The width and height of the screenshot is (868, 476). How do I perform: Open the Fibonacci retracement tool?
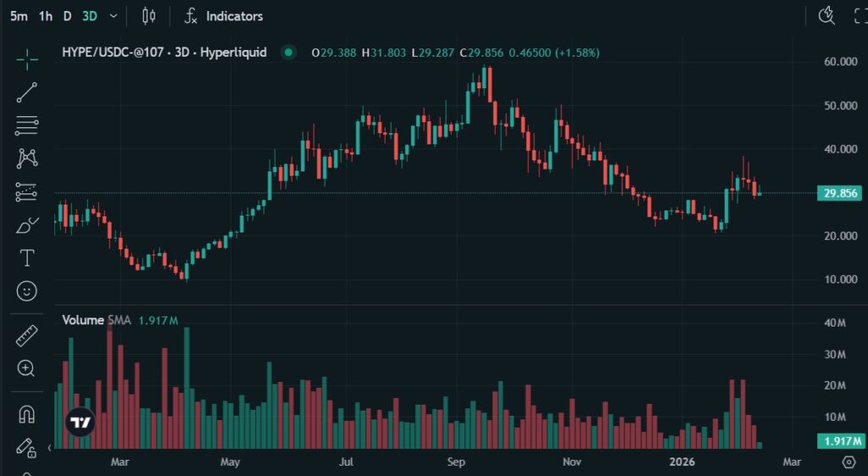tap(27, 126)
